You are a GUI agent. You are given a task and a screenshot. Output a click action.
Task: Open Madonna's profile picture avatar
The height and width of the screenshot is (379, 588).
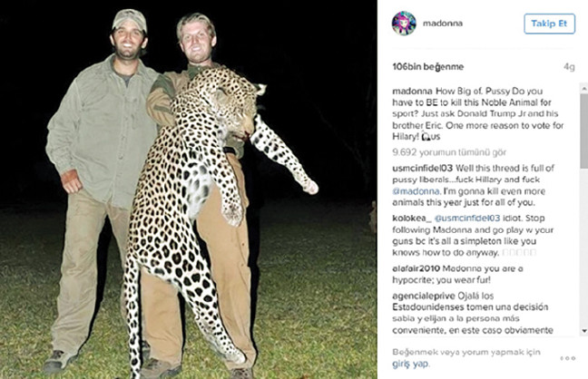coord(404,24)
